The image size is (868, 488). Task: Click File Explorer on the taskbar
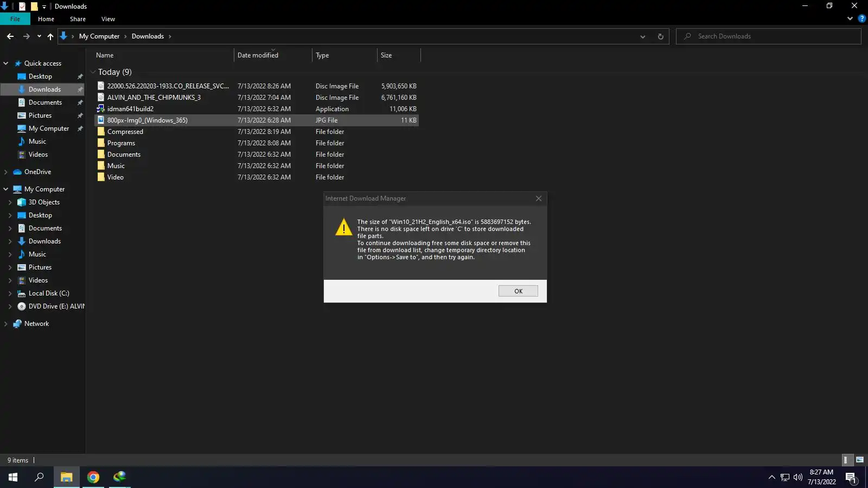66,477
